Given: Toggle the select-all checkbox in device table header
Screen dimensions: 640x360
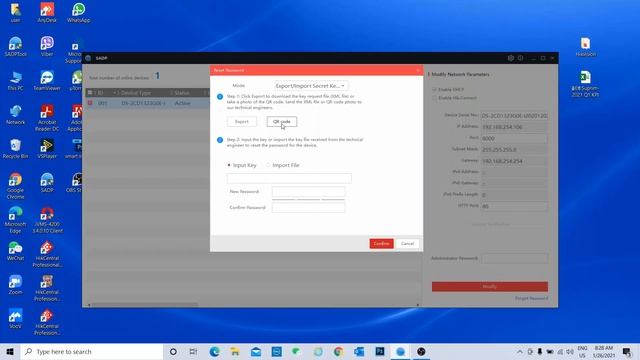Looking at the screenshot, I should [90, 93].
